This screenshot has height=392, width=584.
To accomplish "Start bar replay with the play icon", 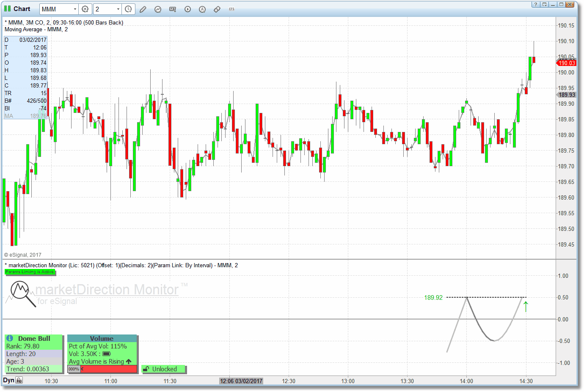I will [187, 9].
